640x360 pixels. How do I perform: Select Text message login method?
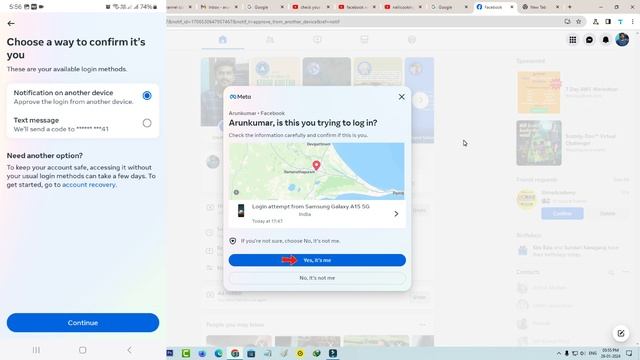click(x=83, y=124)
